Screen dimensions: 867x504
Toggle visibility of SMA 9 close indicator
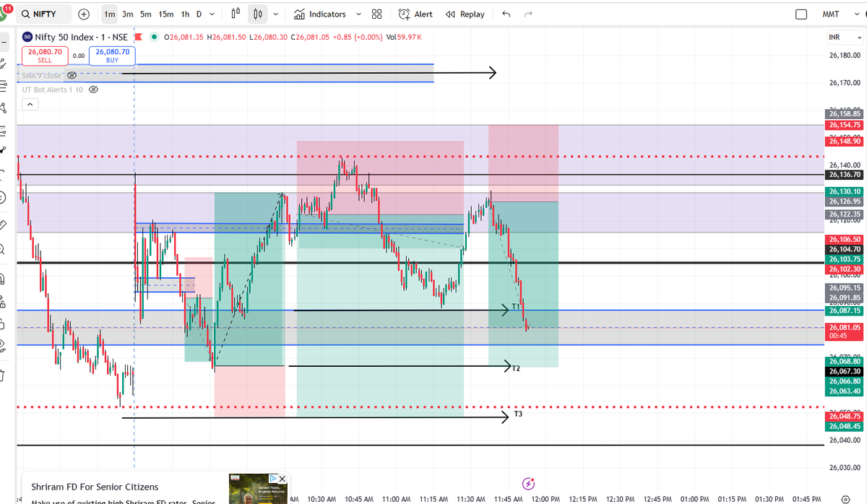pyautogui.click(x=72, y=75)
